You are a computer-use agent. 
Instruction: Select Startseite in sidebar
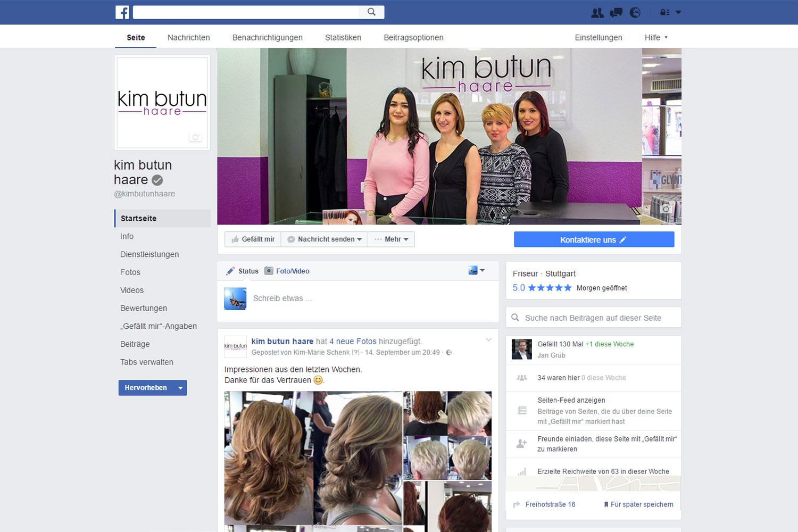(162, 218)
